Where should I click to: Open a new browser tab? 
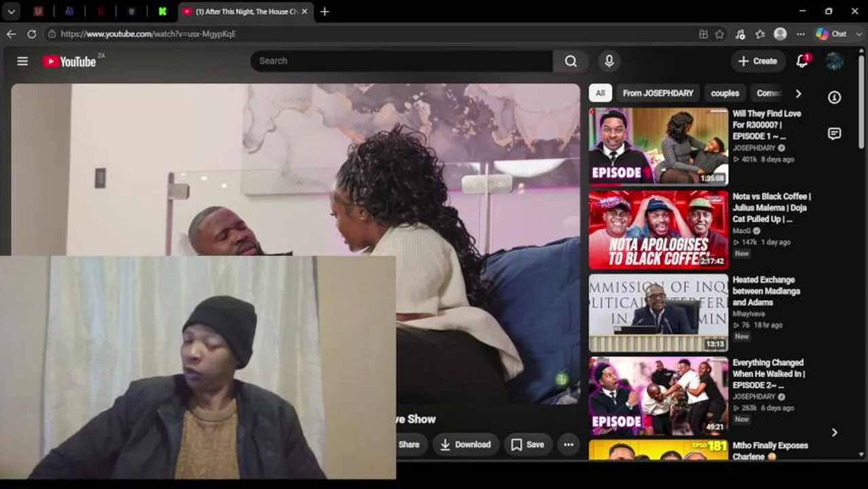click(x=325, y=12)
